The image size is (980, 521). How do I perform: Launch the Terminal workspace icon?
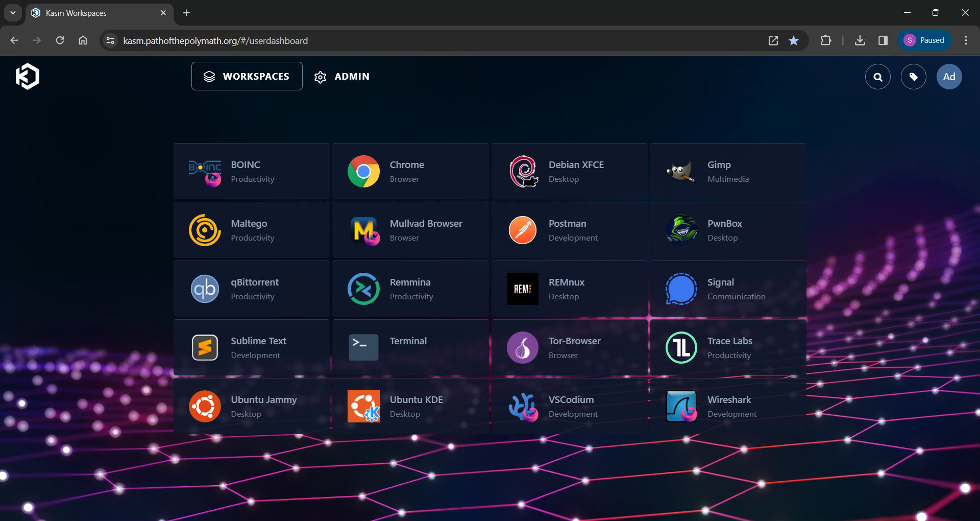pos(363,348)
